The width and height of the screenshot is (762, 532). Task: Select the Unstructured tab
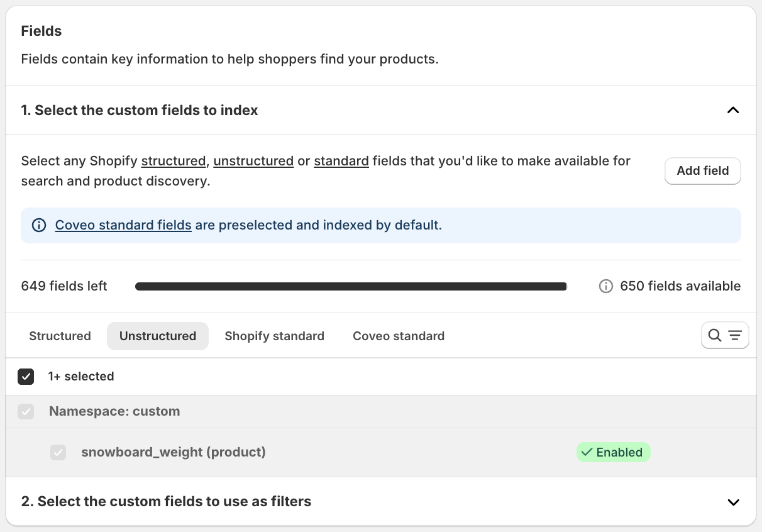tap(158, 336)
